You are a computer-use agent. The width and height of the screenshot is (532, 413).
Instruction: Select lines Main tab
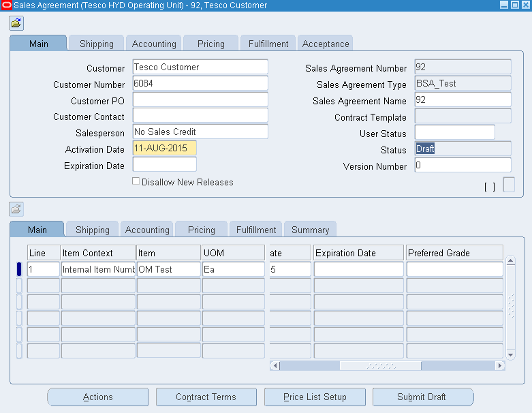click(x=37, y=230)
